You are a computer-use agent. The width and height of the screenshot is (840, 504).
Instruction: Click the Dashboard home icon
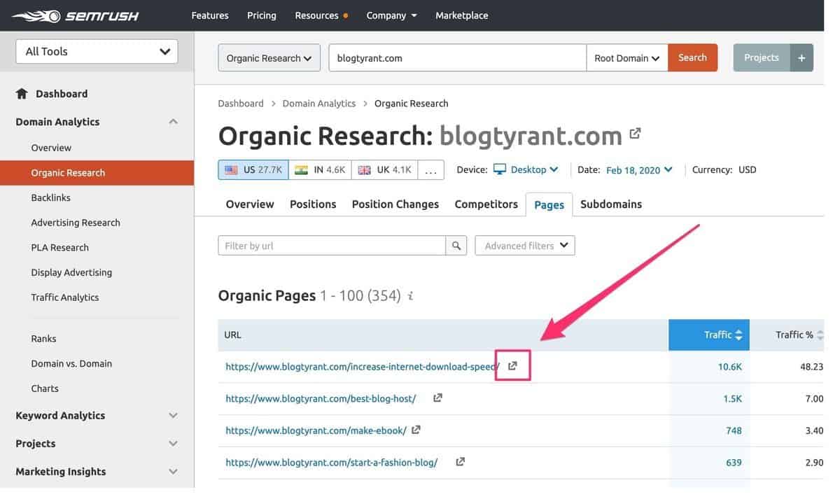[x=22, y=94]
